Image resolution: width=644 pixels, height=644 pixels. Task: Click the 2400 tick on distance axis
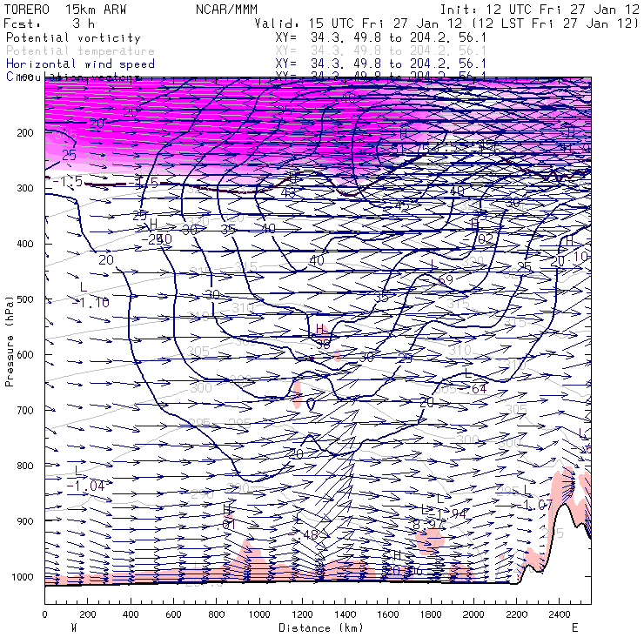click(560, 614)
